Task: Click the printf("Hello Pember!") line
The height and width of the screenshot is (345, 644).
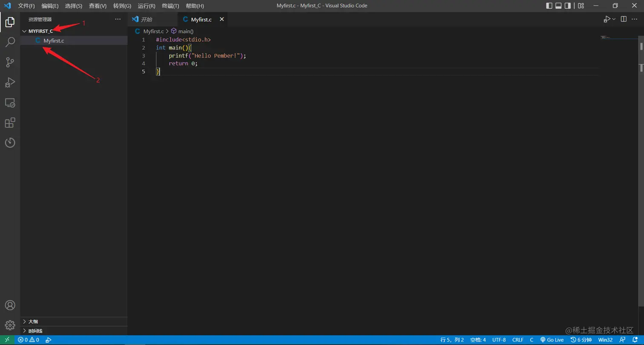Action: tap(207, 56)
